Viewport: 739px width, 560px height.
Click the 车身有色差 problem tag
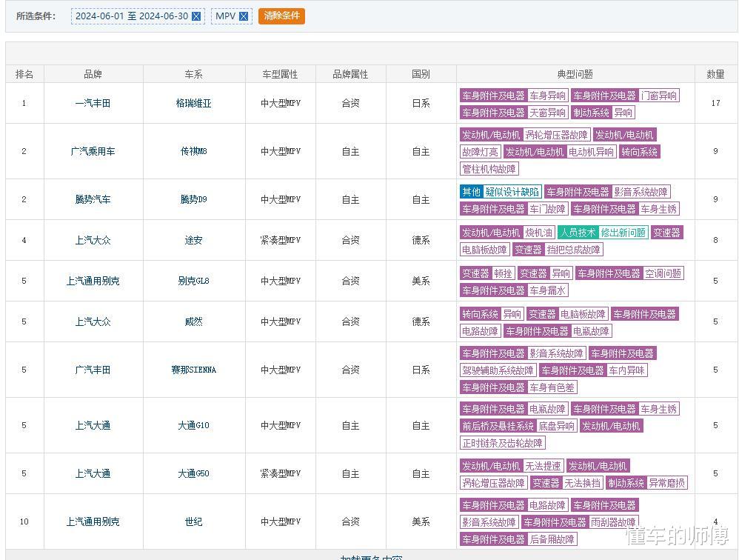point(552,387)
